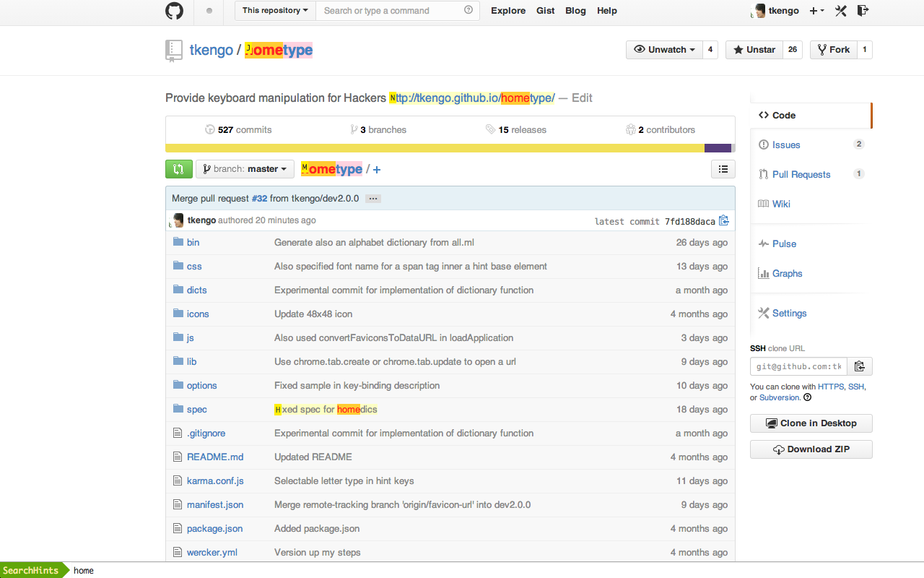This screenshot has height=578, width=924.
Task: Open the forks count 1
Action: (865, 50)
